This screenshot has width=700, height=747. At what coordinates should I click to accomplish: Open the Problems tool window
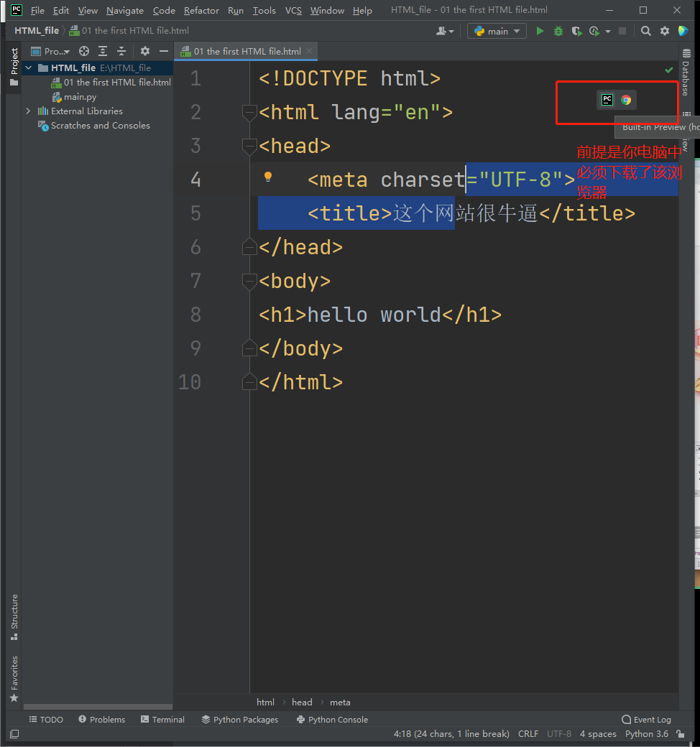101,720
